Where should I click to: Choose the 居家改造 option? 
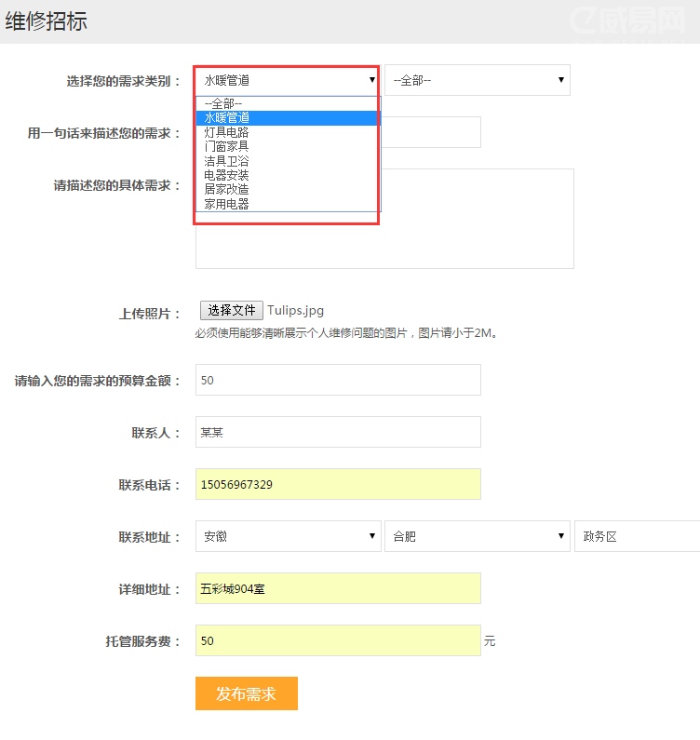coord(227,189)
